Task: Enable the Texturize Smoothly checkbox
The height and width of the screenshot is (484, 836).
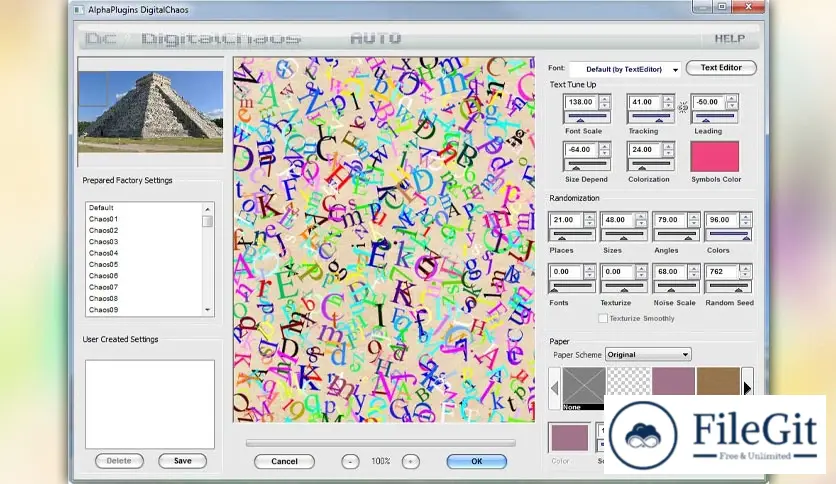Action: tap(603, 318)
